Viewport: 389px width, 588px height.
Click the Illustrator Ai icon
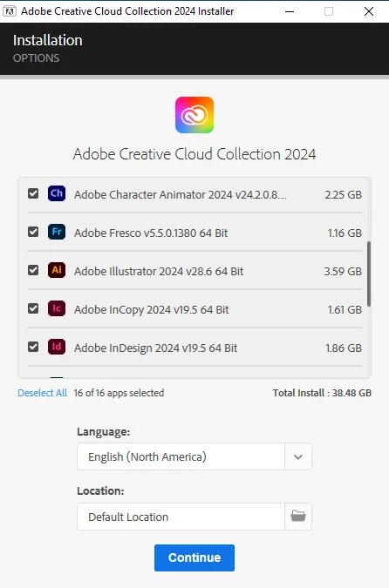(57, 270)
